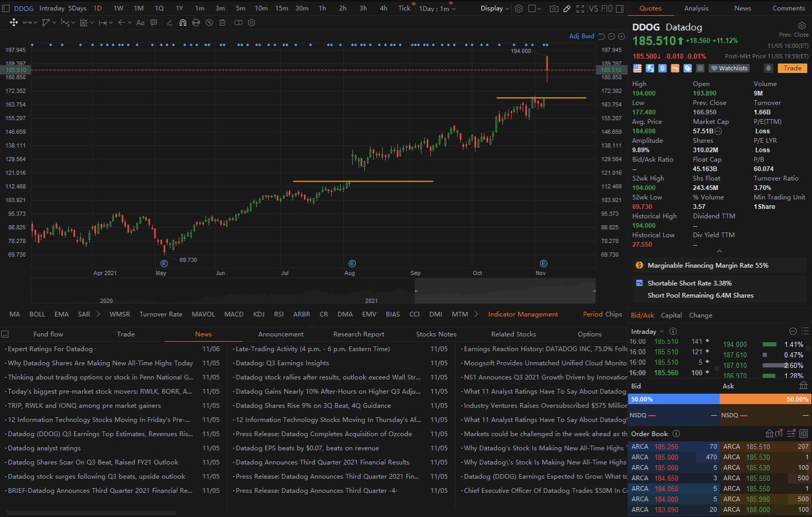Toggle Adj Bwd price adjustment

(x=582, y=36)
